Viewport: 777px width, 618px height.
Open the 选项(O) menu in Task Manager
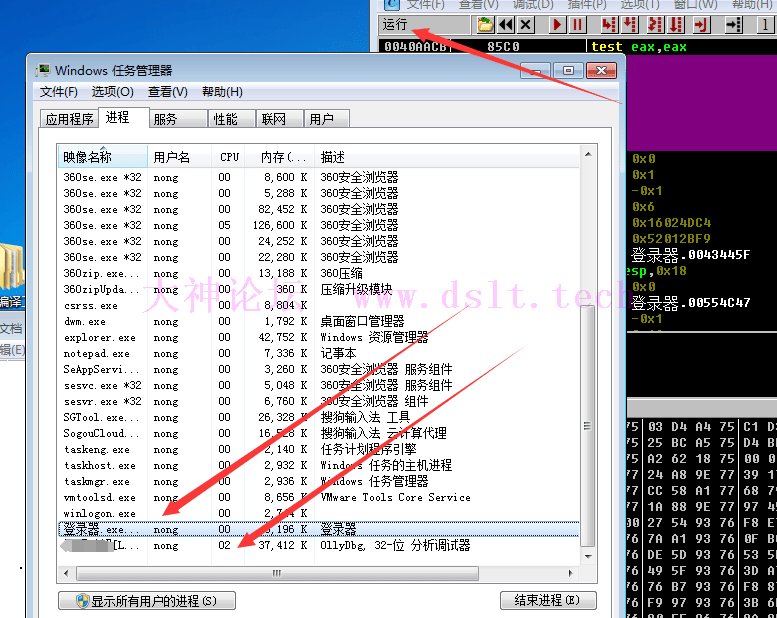112,92
